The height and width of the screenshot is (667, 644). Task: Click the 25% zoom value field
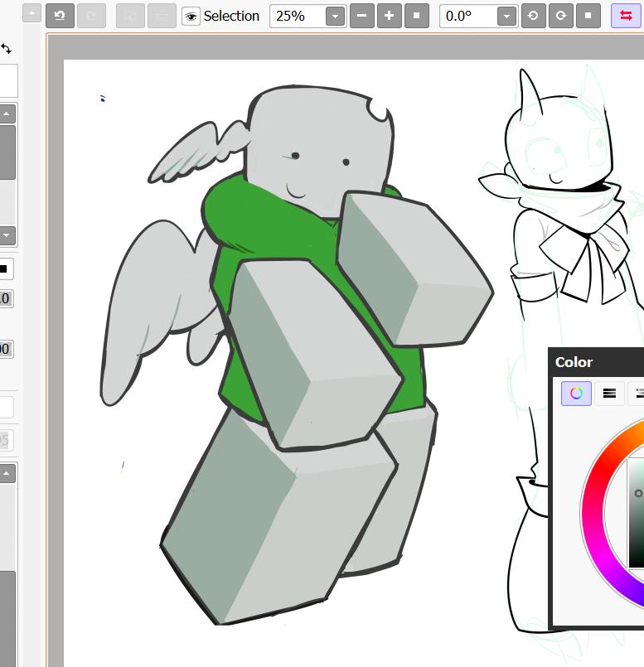[298, 17]
